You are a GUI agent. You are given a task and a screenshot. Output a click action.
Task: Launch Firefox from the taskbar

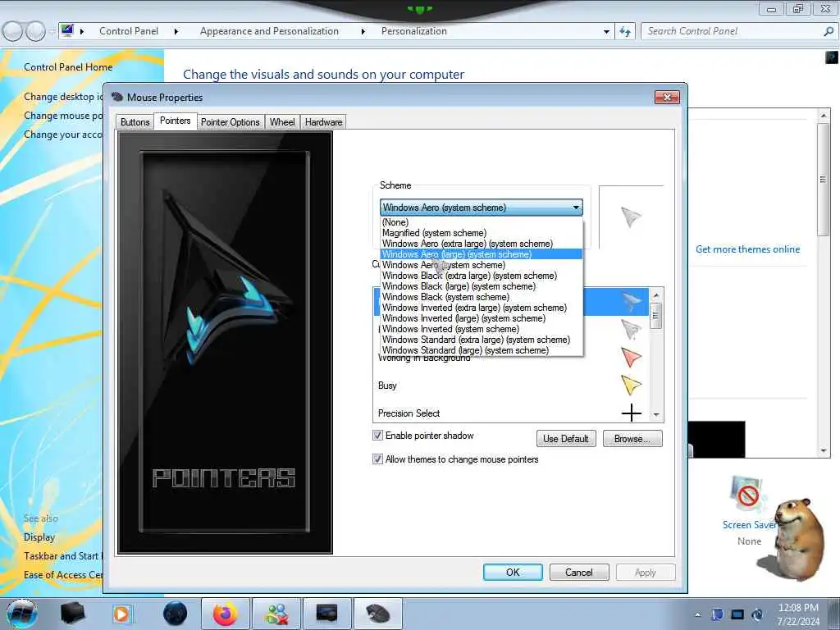point(225,614)
